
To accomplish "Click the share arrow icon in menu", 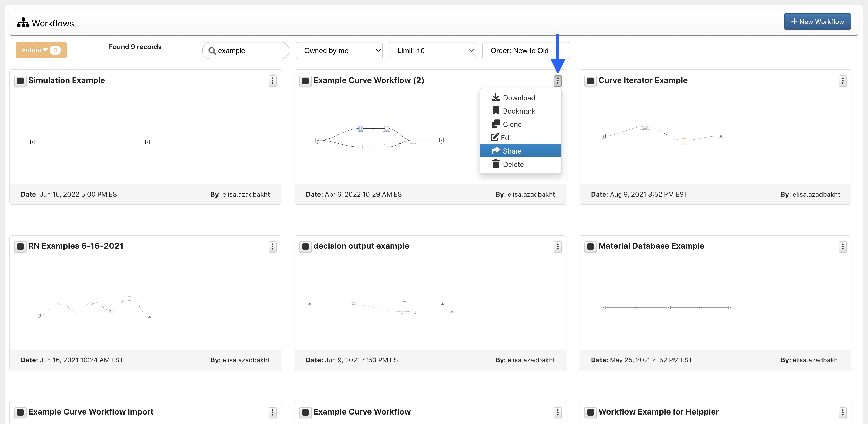I will (x=495, y=150).
